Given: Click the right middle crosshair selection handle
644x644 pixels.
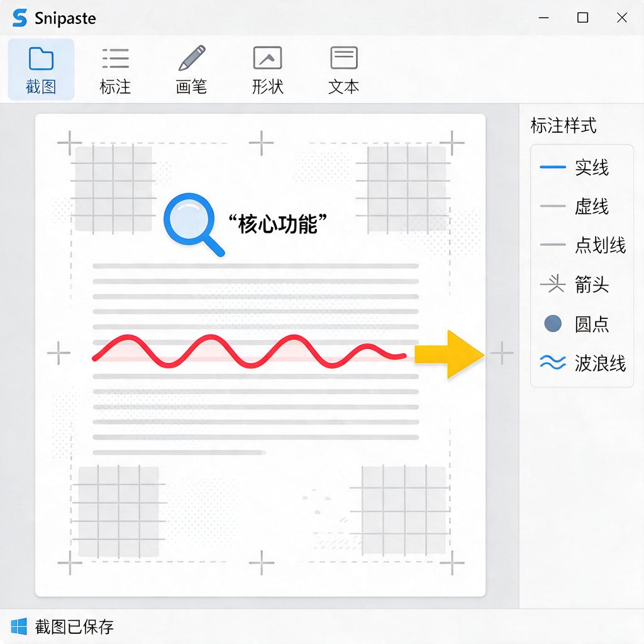Looking at the screenshot, I should pyautogui.click(x=502, y=353).
